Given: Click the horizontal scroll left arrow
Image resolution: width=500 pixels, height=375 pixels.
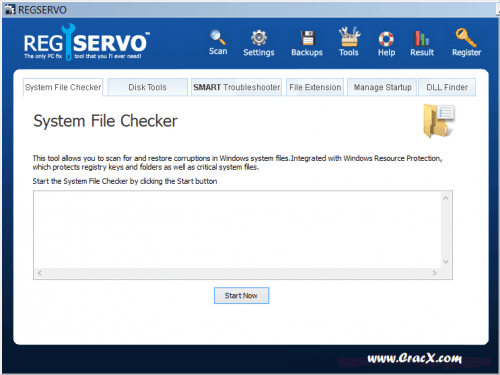Looking at the screenshot, I should pyautogui.click(x=40, y=273).
